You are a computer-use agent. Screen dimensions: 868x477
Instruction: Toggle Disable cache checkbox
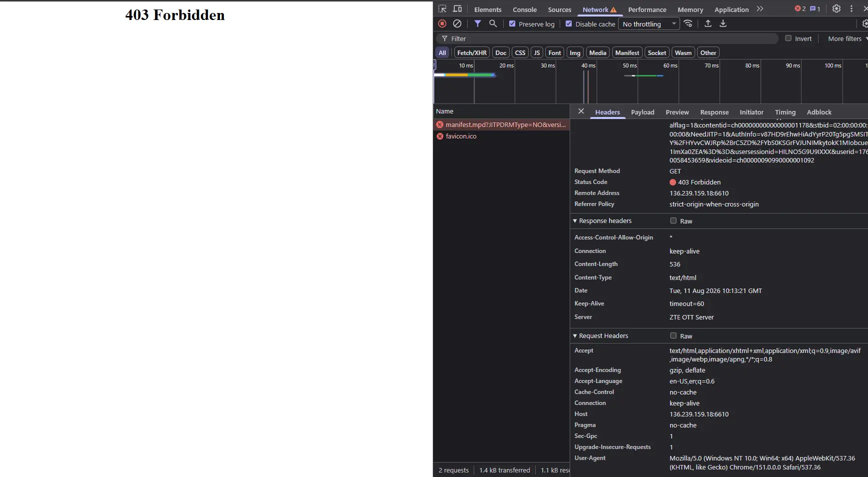click(x=569, y=23)
